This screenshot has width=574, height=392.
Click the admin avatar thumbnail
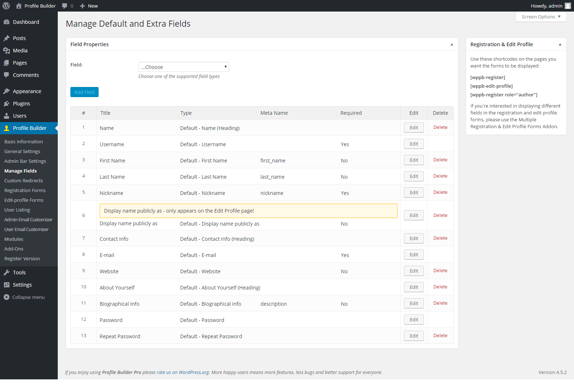568,6
